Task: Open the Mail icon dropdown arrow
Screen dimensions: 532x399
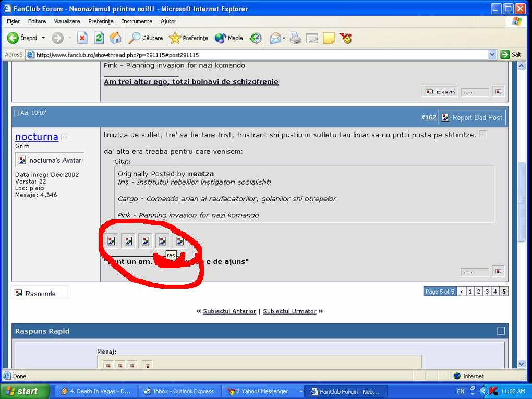Action: tap(284, 38)
